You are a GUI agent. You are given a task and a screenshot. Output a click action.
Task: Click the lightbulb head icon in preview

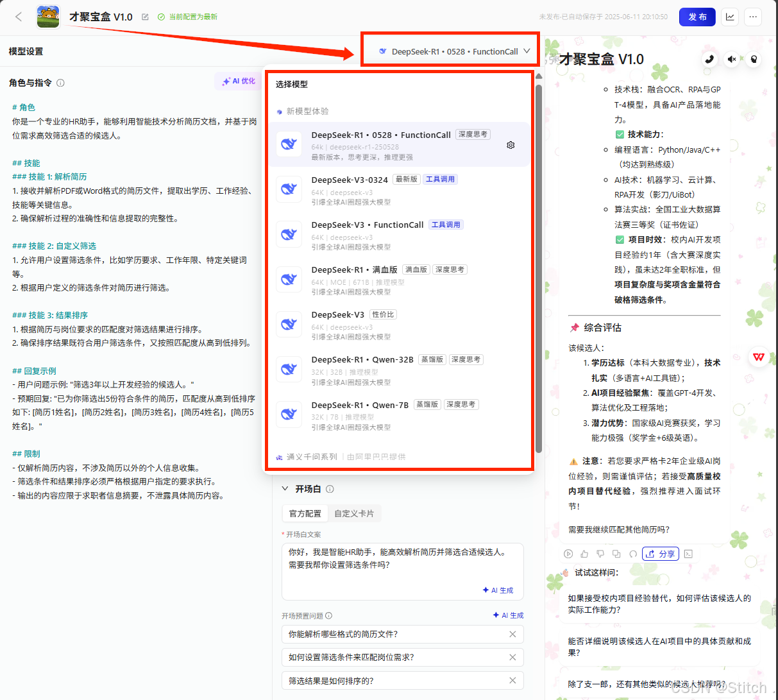click(x=754, y=59)
